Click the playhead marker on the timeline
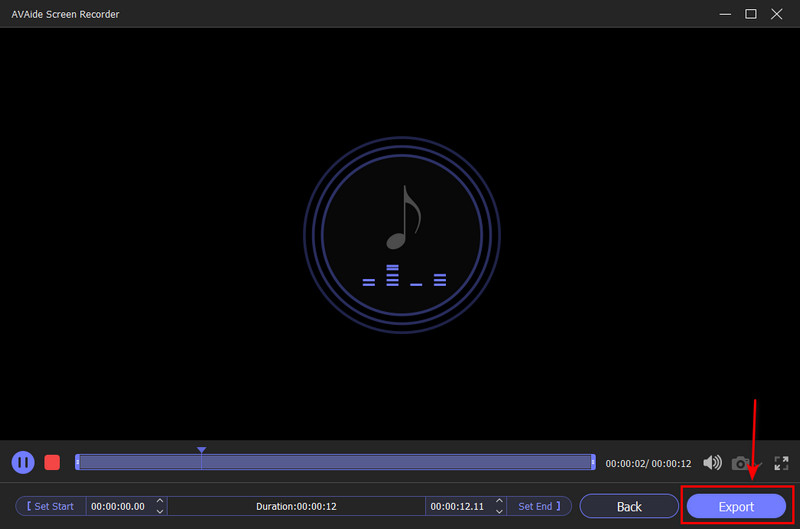This screenshot has height=529, width=800. 202,450
